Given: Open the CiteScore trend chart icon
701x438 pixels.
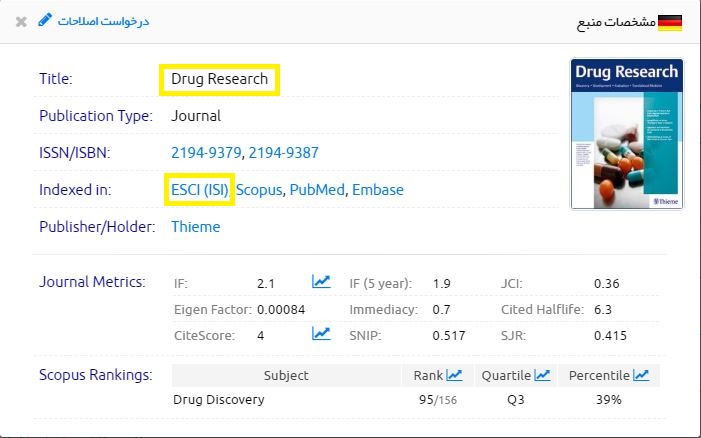Looking at the screenshot, I should 321,335.
